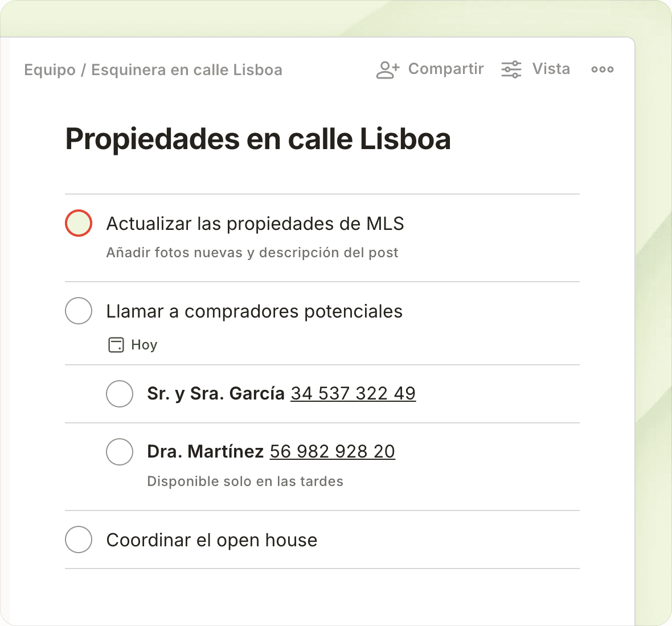This screenshot has height=626, width=672.
Task: Complete the Coordinar el open house task
Action: pos(79,539)
